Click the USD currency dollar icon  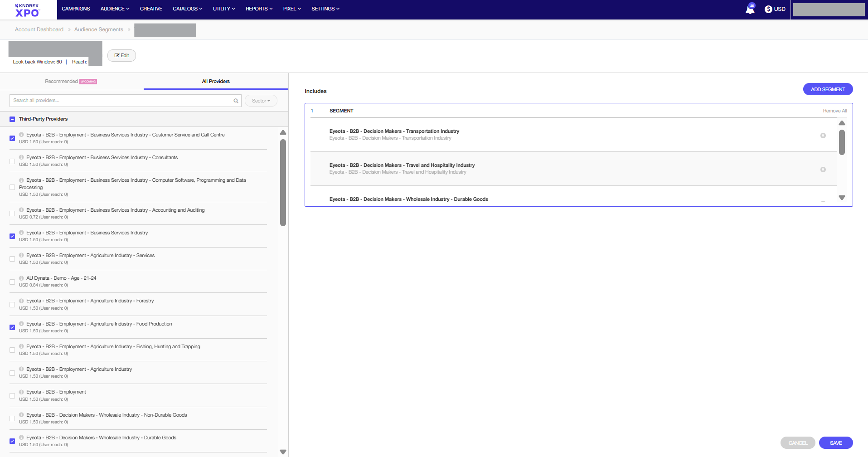click(768, 9)
